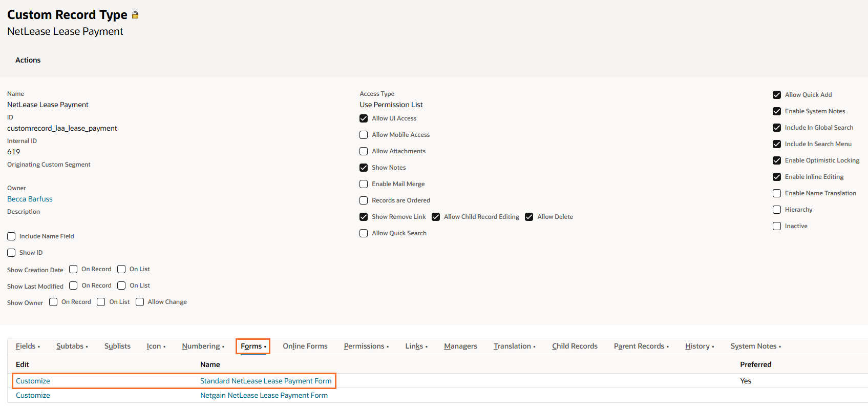The image size is (868, 407).
Task: Check the Allow Attachments option
Action: 364,151
